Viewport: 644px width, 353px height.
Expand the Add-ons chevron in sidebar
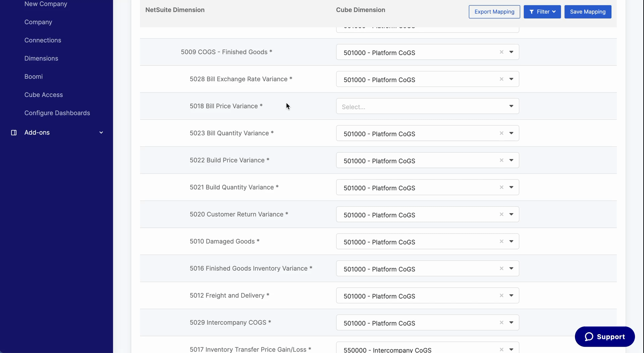(x=101, y=133)
